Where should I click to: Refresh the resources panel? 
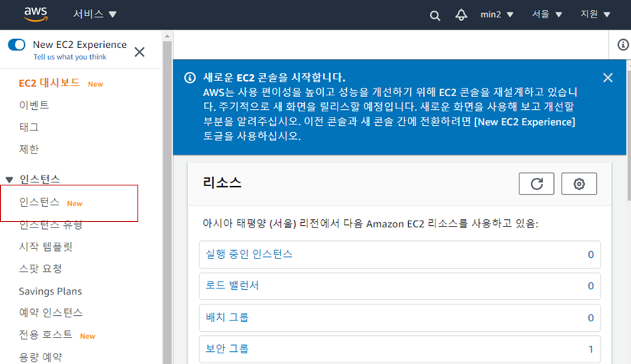pos(536,184)
